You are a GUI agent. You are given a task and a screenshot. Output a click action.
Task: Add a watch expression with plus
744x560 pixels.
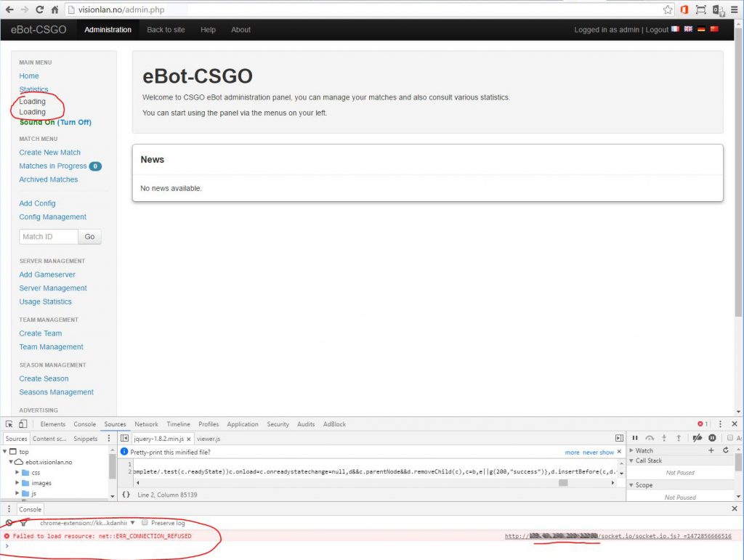711,450
